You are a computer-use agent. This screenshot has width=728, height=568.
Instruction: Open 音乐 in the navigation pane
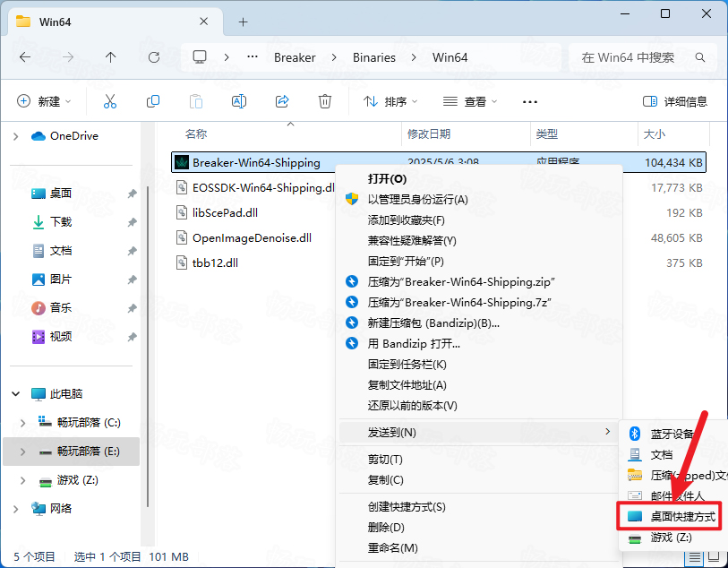click(x=61, y=307)
